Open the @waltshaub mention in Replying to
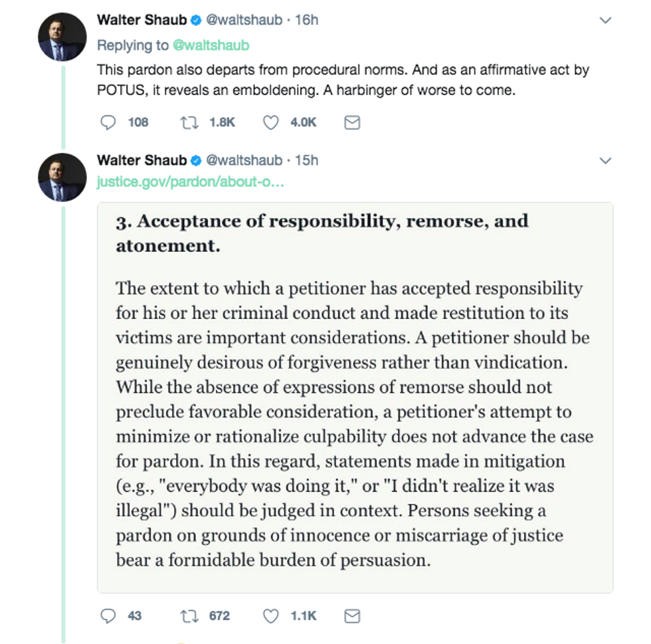 point(211,45)
